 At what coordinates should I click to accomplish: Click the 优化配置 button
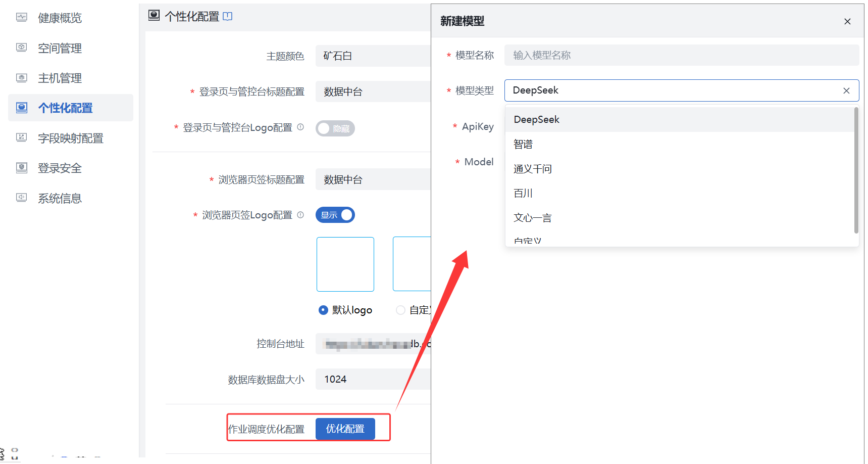click(345, 428)
